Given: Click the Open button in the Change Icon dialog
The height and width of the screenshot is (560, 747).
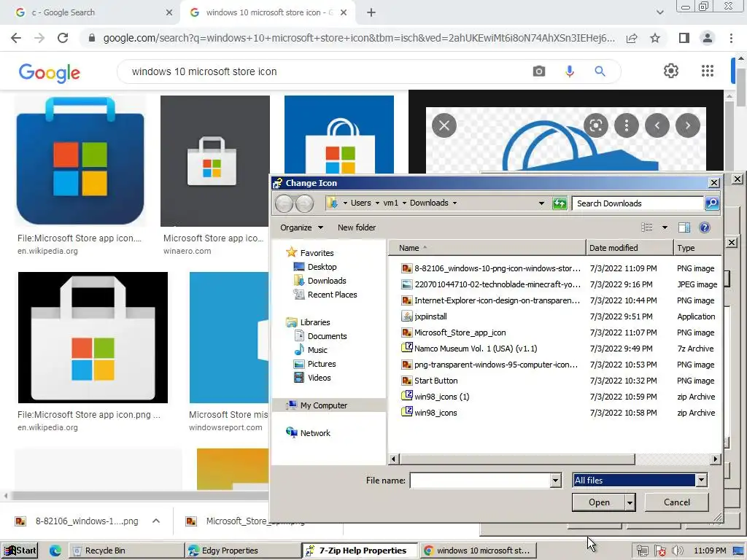Looking at the screenshot, I should [x=598, y=502].
